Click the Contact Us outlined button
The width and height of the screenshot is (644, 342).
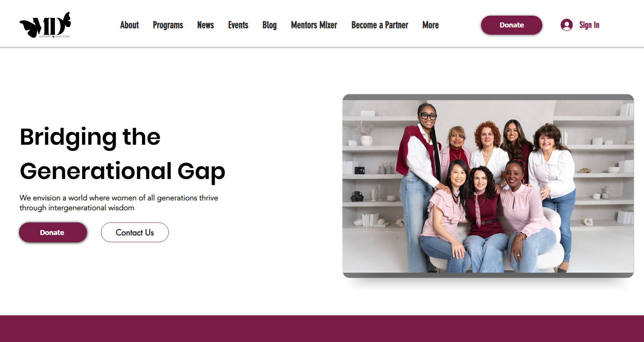pyautogui.click(x=135, y=232)
